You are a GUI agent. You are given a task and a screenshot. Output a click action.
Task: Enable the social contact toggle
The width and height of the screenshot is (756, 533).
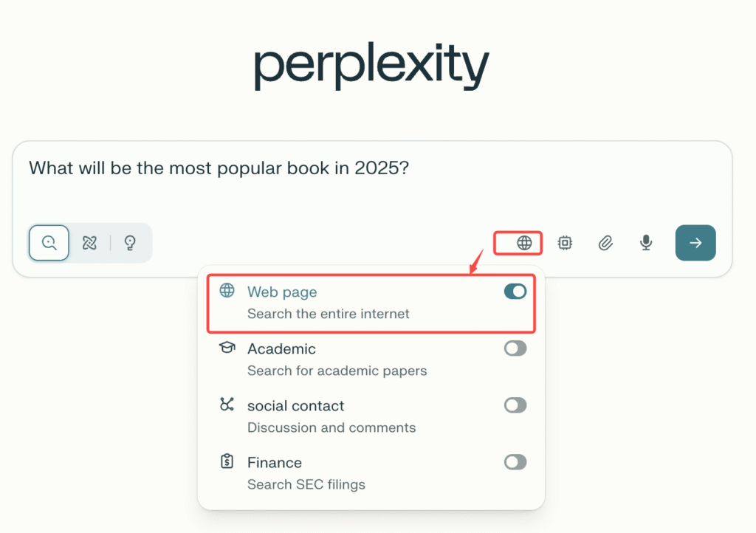tap(515, 405)
